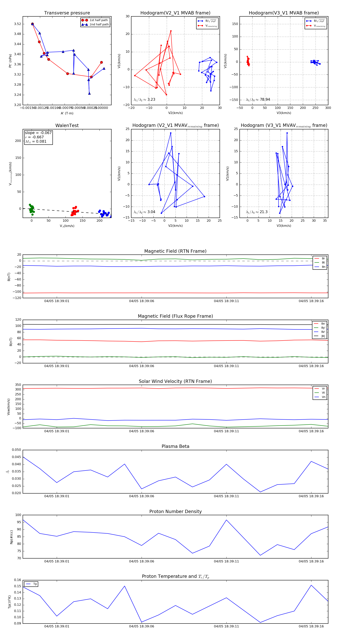This screenshot has height=644, width=351.
Task: Click the "Hodogram(V2_V1 MVAB frame)" title
Action: click(175, 13)
